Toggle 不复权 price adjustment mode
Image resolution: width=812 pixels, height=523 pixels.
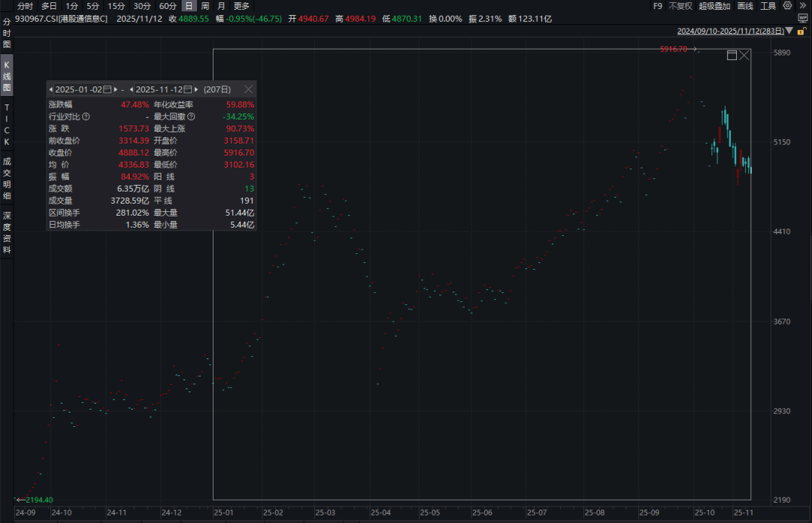pos(680,6)
